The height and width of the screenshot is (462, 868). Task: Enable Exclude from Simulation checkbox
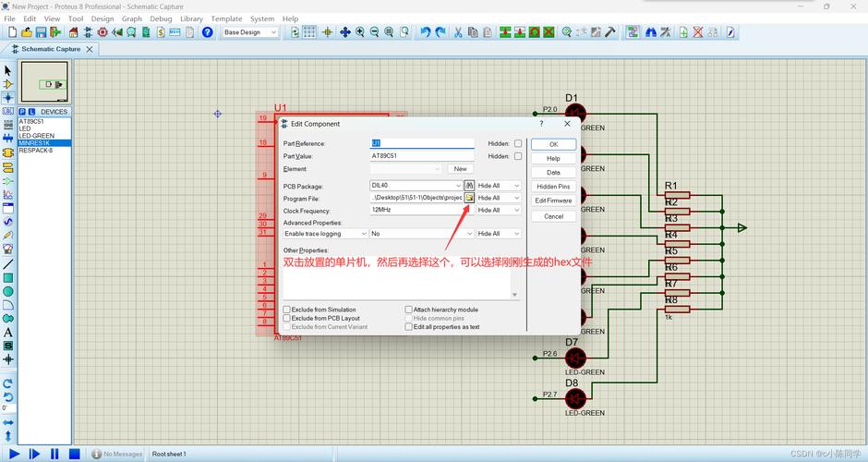pos(287,310)
